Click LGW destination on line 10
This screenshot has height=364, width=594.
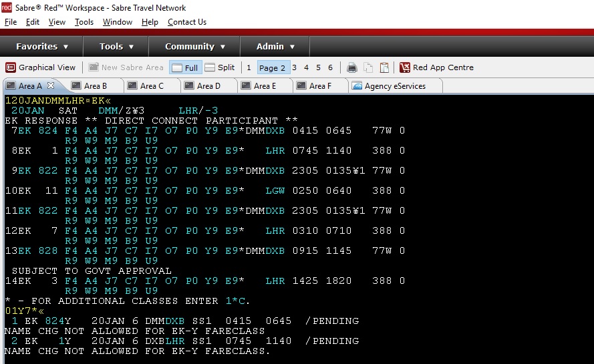275,191
